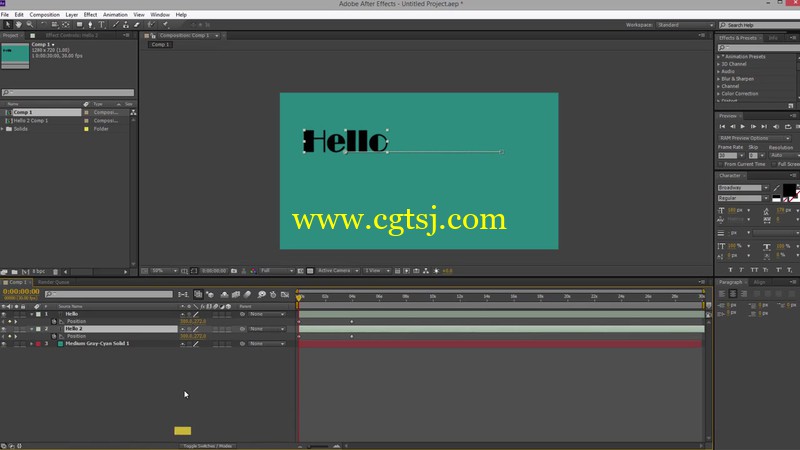Select the Hand tool
The height and width of the screenshot is (450, 800).
tap(18, 24)
